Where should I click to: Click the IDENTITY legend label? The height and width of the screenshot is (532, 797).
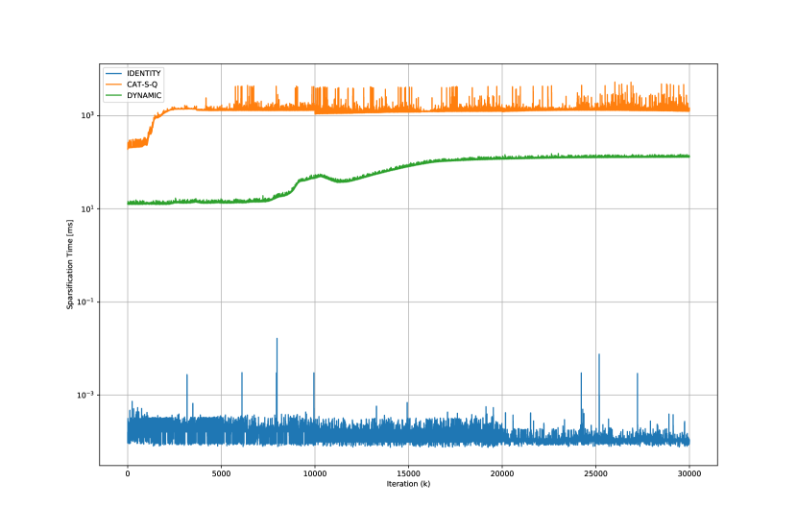click(x=143, y=73)
